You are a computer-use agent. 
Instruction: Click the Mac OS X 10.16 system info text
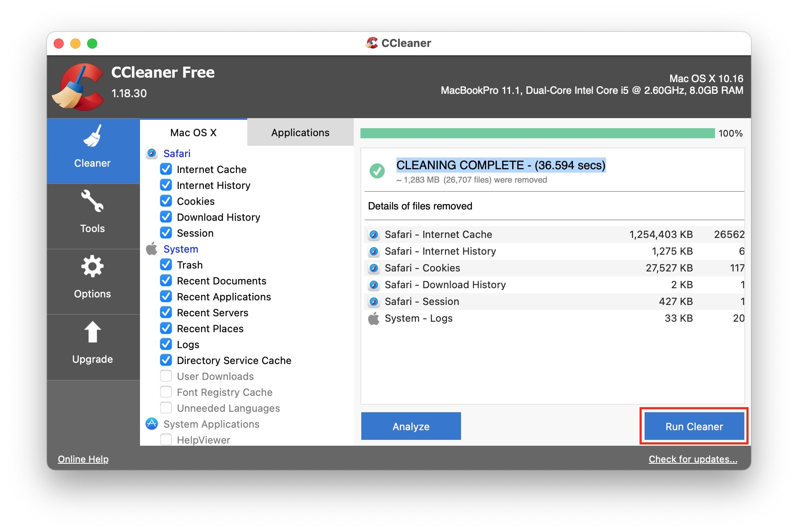click(706, 78)
